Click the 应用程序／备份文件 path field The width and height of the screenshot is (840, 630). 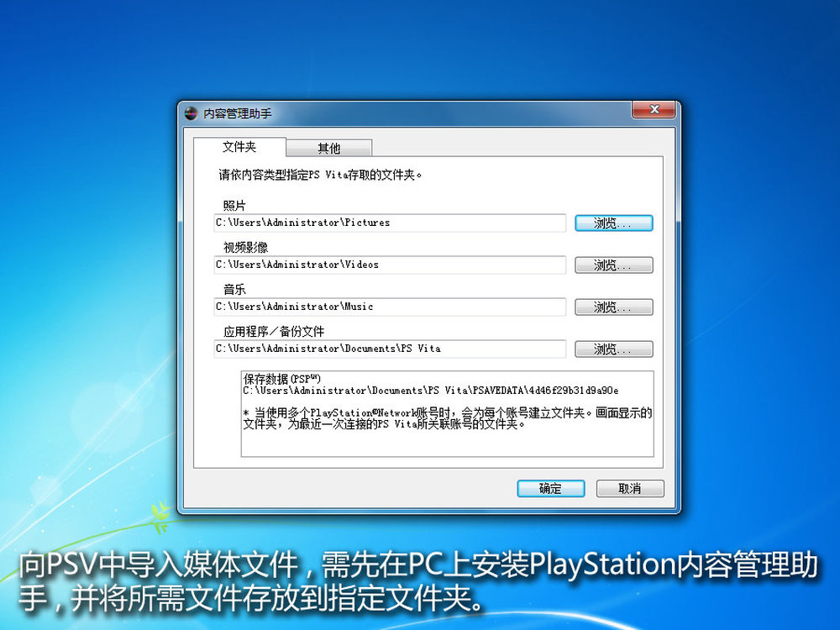[x=390, y=349]
